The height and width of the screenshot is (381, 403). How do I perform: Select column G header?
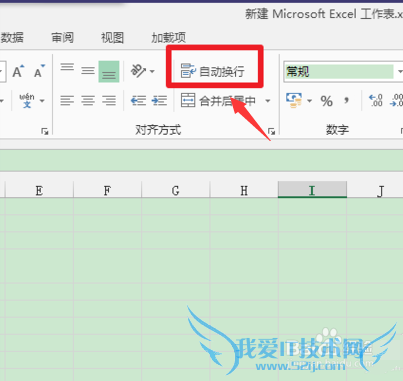[176, 190]
